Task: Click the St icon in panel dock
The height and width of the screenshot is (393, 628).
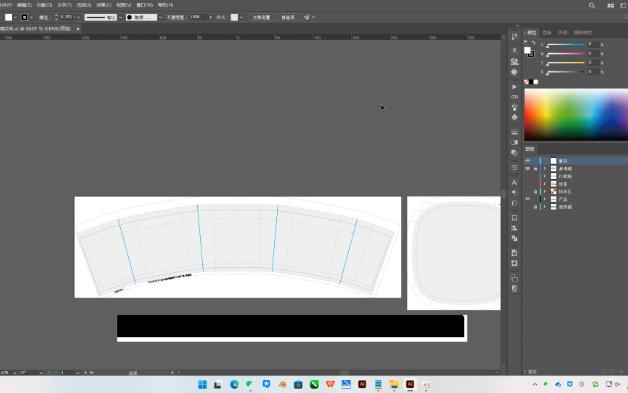Action: coord(514,62)
